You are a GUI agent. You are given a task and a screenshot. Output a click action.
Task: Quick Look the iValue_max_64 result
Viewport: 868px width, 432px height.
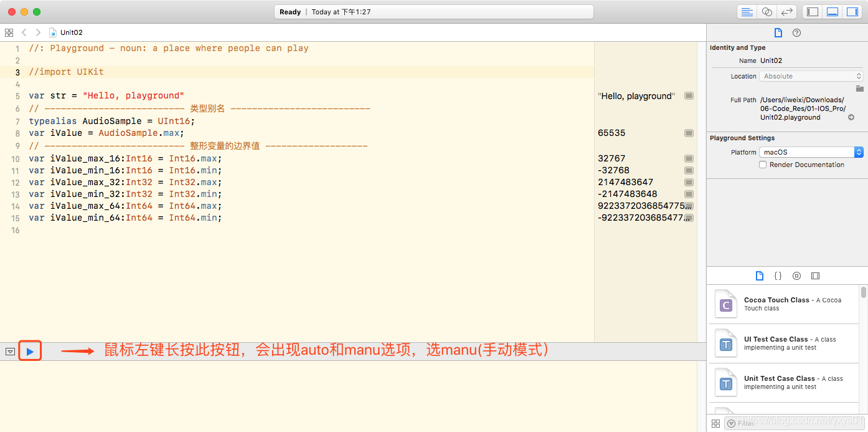(689, 206)
